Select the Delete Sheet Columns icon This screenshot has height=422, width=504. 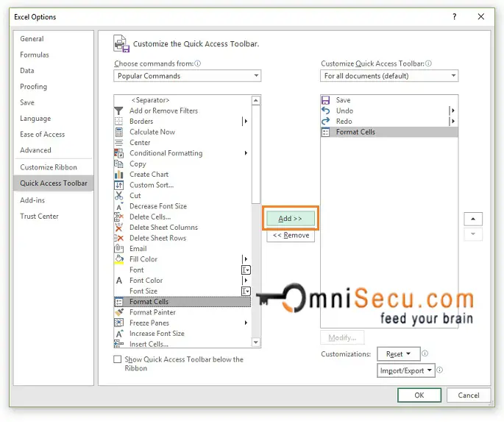[118, 228]
